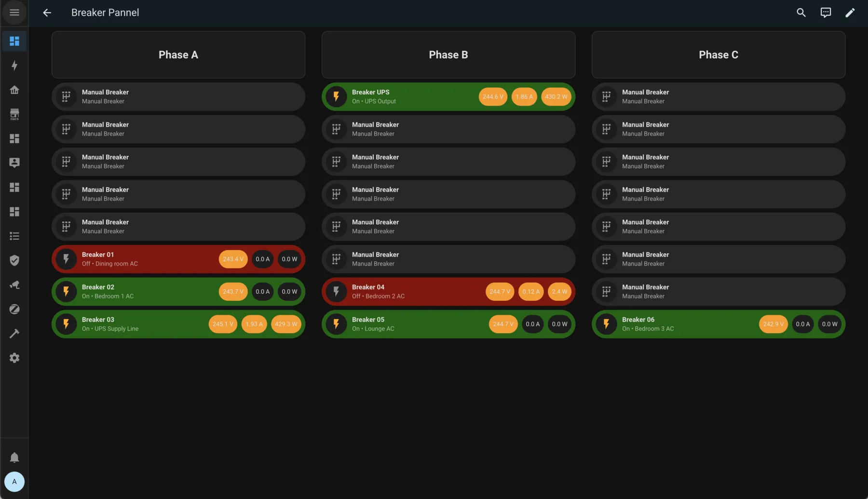Click the 244.7 V chip on Breaker 05

tap(503, 324)
